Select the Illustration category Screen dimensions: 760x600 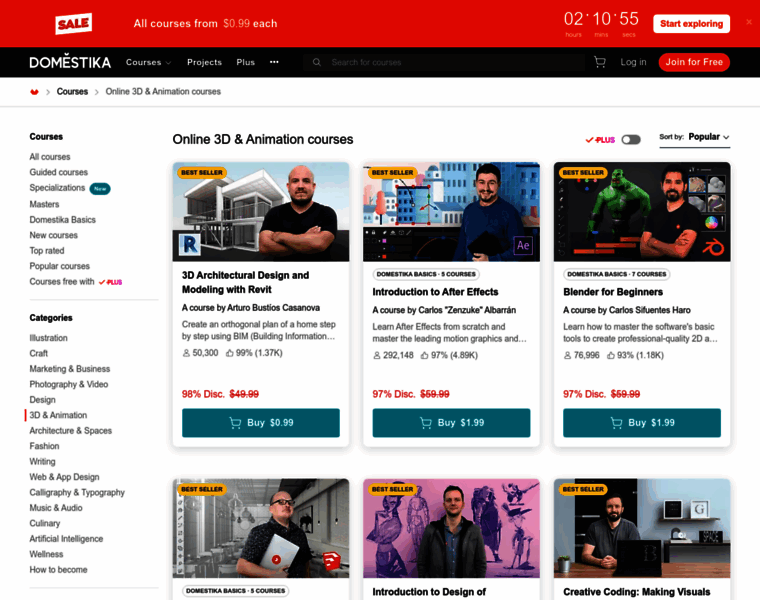pos(48,338)
